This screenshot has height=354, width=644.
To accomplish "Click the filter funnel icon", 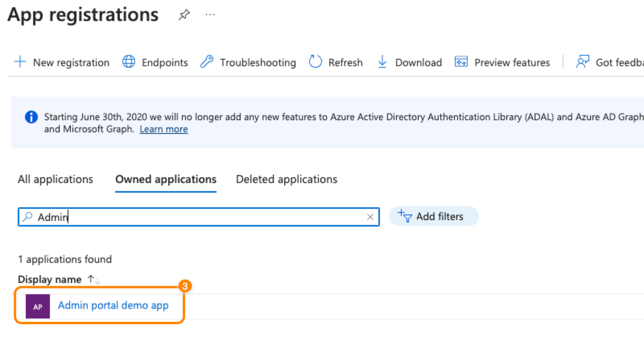I will click(x=405, y=216).
